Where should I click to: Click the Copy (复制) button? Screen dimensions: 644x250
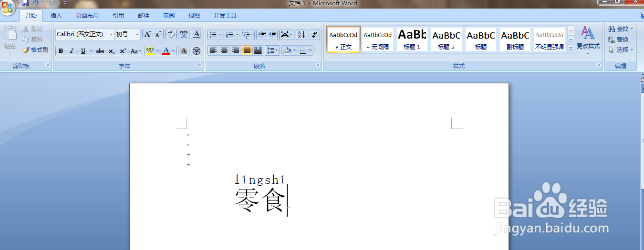[x=32, y=39]
